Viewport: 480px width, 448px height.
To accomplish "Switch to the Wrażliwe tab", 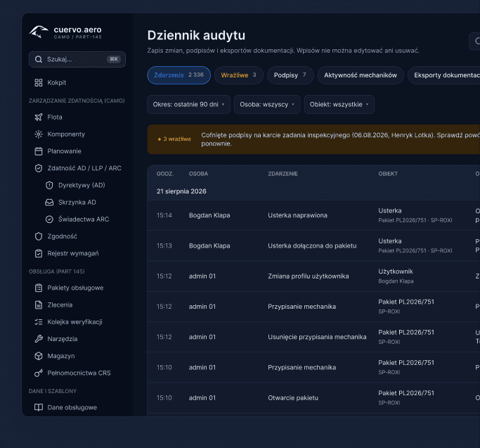I will coord(239,75).
